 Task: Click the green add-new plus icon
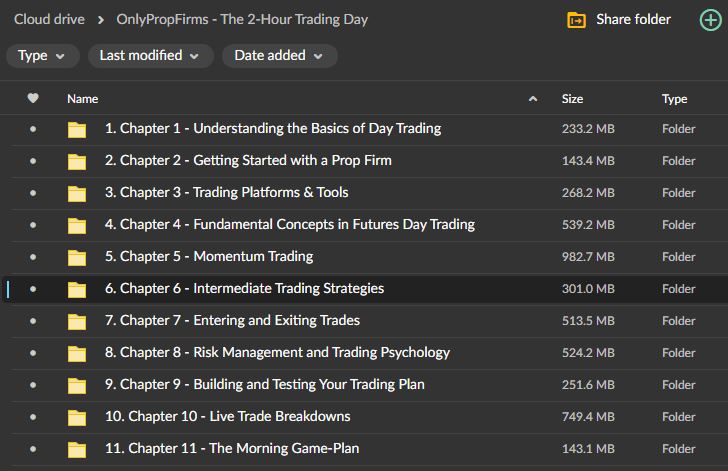point(709,20)
